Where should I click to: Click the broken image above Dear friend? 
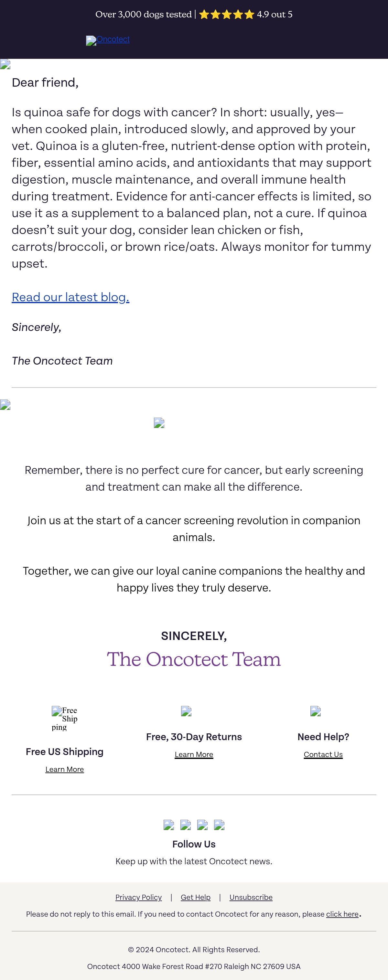click(x=5, y=64)
